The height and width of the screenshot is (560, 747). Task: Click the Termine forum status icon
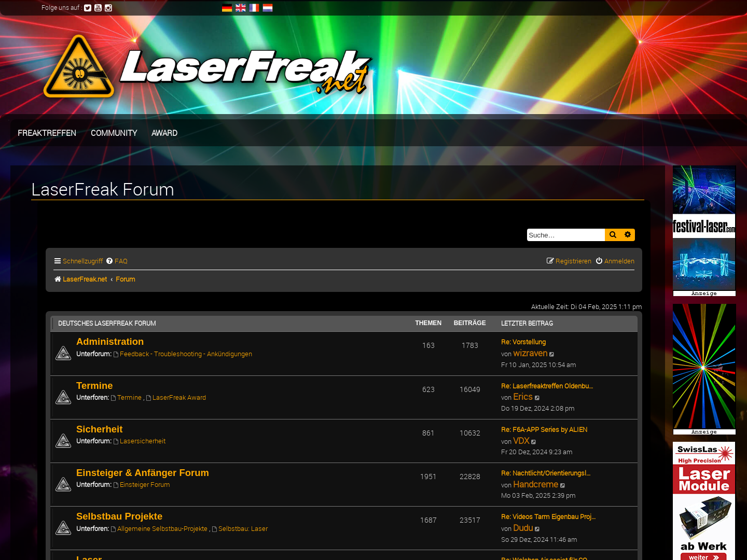(63, 397)
